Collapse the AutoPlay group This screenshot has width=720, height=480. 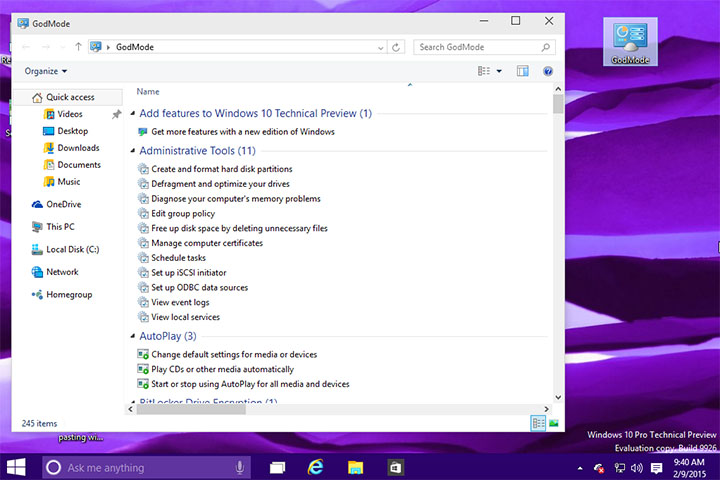133,336
